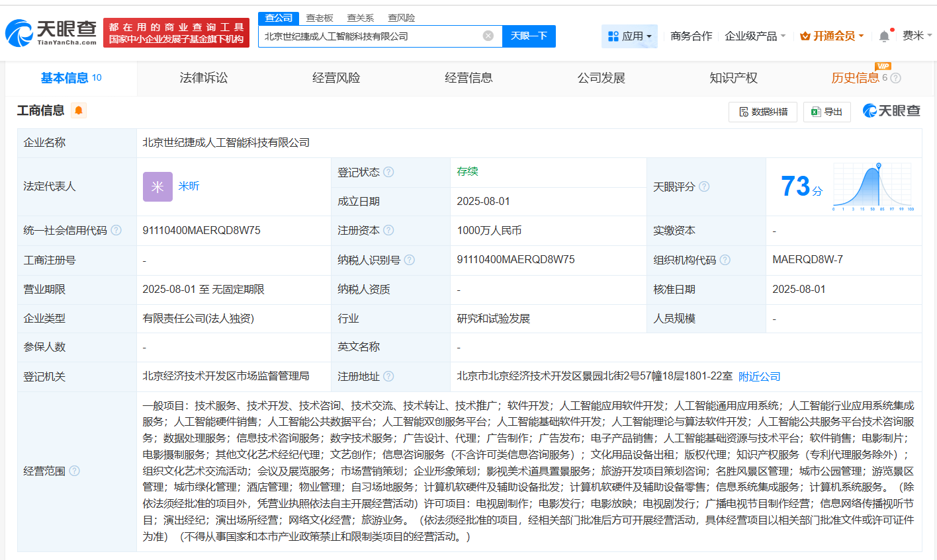Expand the 企业级产品 dropdown menu
Viewport: 937px width, 560px height.
755,36
